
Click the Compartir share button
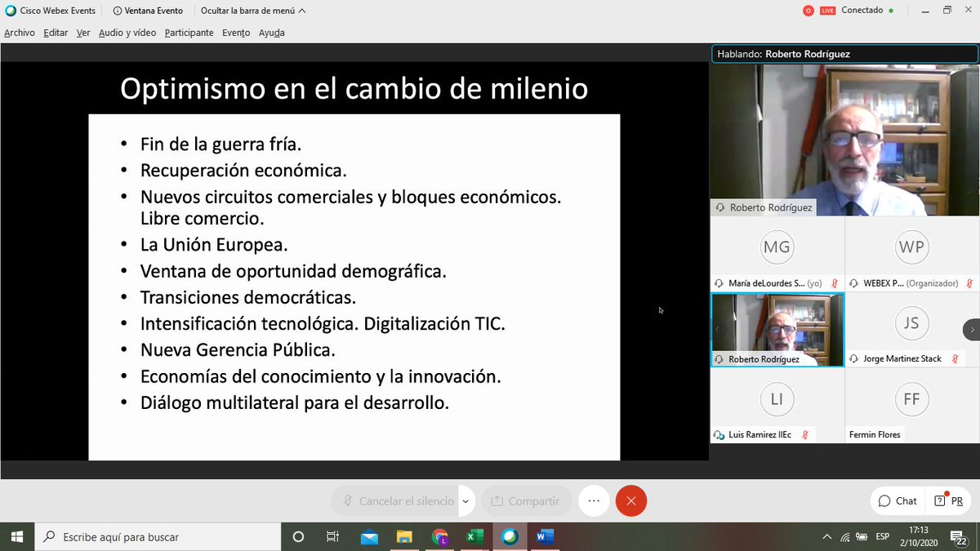click(x=525, y=500)
